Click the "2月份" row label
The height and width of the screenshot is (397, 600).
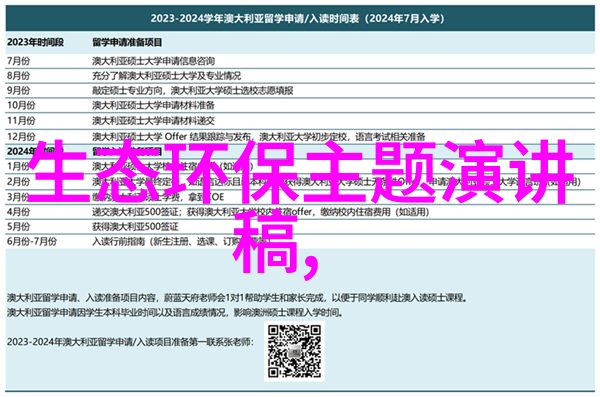tap(18, 181)
